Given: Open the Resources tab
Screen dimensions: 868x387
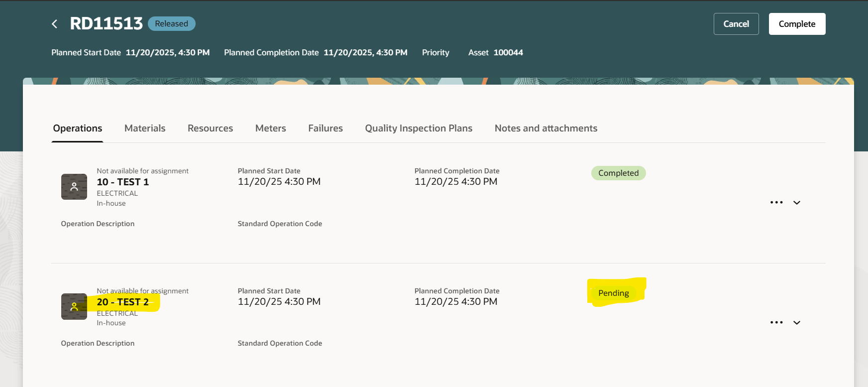Looking at the screenshot, I should [x=210, y=129].
